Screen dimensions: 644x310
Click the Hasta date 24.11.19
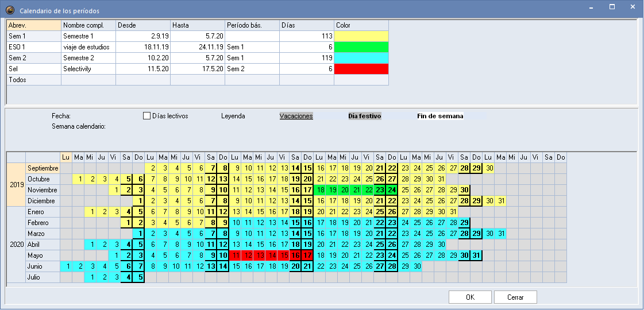[198, 47]
